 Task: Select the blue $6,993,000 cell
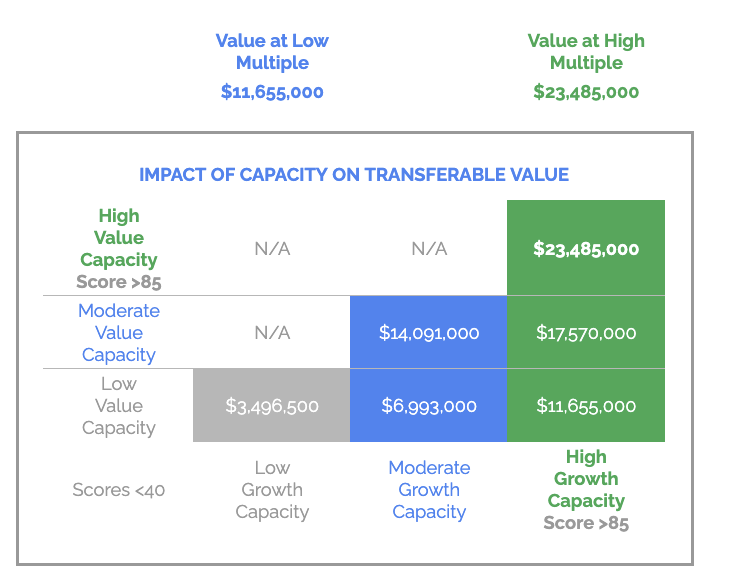[x=429, y=406]
